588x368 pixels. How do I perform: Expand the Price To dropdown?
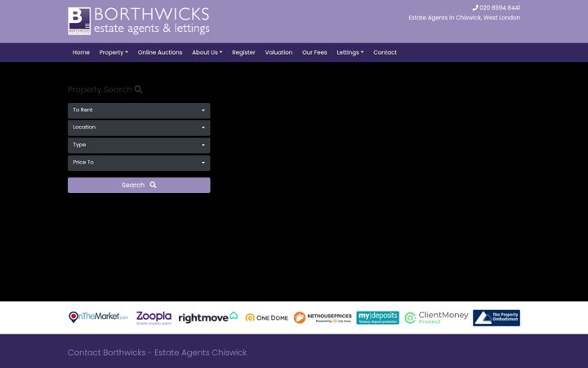pos(139,163)
